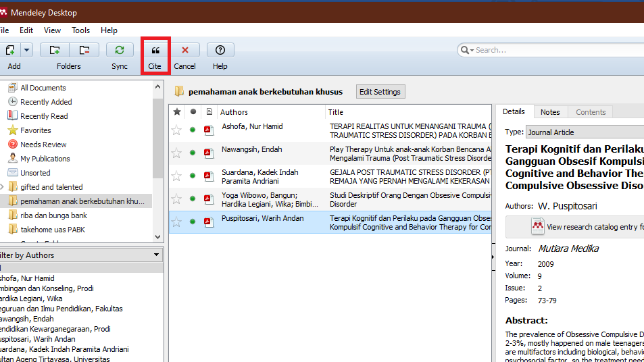Toggle favorite star for Nawangsih, Endah

pos(176,153)
